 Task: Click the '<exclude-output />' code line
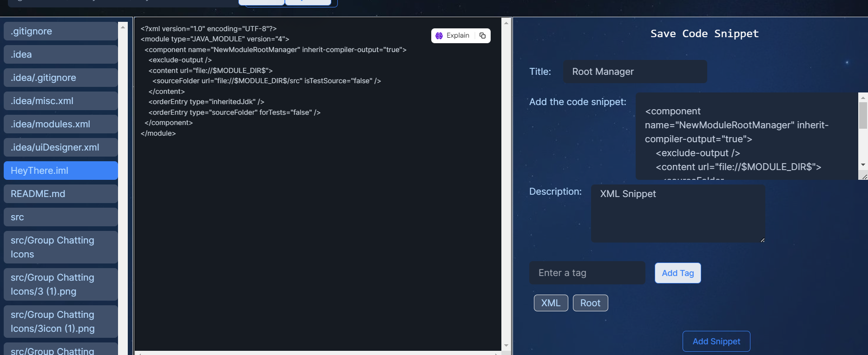pos(180,60)
